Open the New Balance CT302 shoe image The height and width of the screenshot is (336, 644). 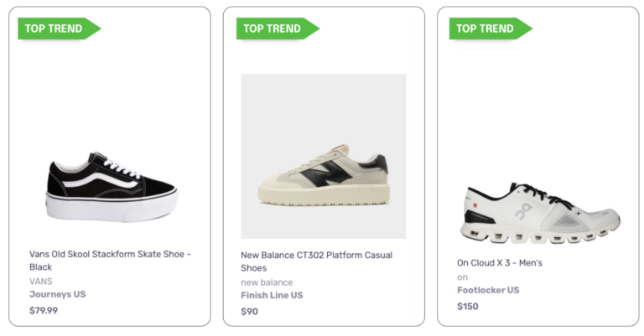[324, 157]
